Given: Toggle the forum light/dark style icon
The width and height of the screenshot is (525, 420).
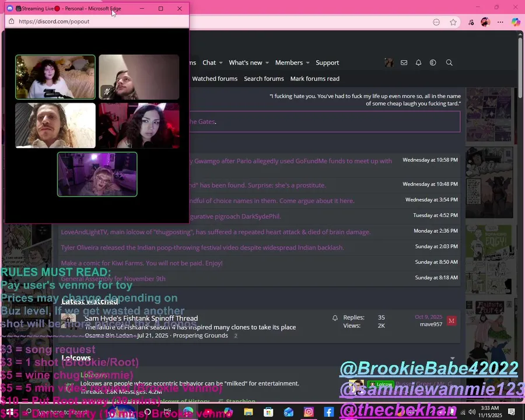Looking at the screenshot, I should pos(433,62).
